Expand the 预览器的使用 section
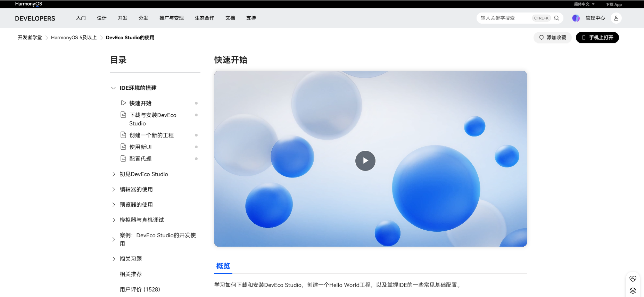Viewport: 644px width, 297px height. (114, 205)
